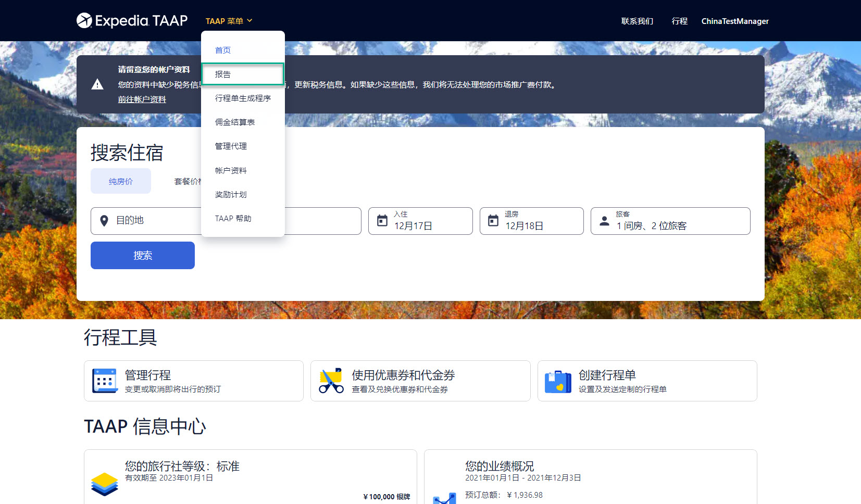The height and width of the screenshot is (504, 861).
Task: Open the 入住 date picker 12月17日
Action: (420, 221)
